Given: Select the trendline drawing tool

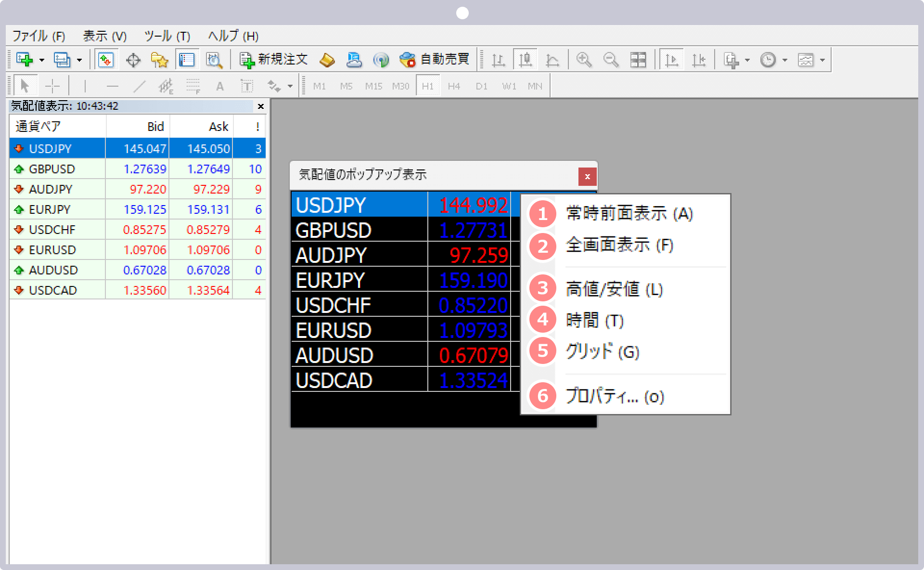Looking at the screenshot, I should (139, 86).
